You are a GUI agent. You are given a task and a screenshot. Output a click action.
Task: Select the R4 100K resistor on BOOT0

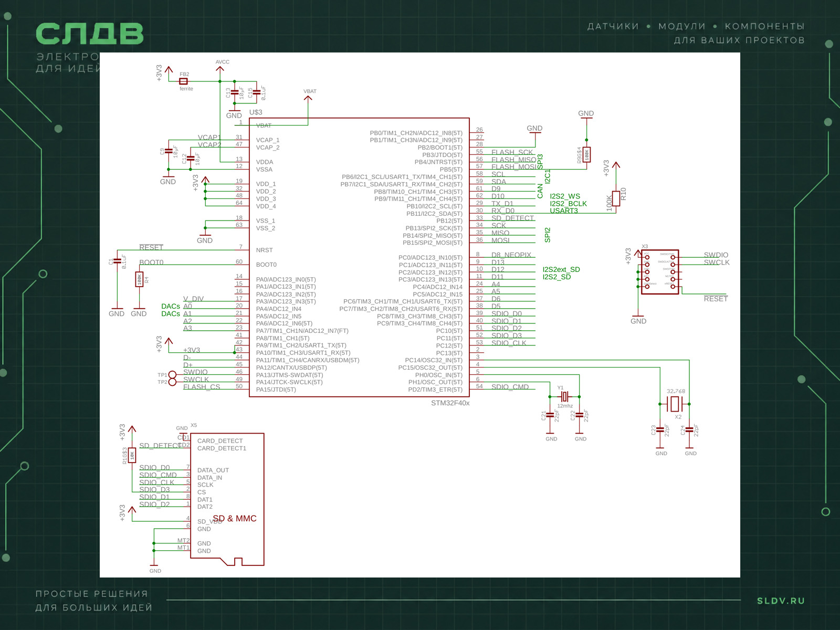(x=139, y=279)
